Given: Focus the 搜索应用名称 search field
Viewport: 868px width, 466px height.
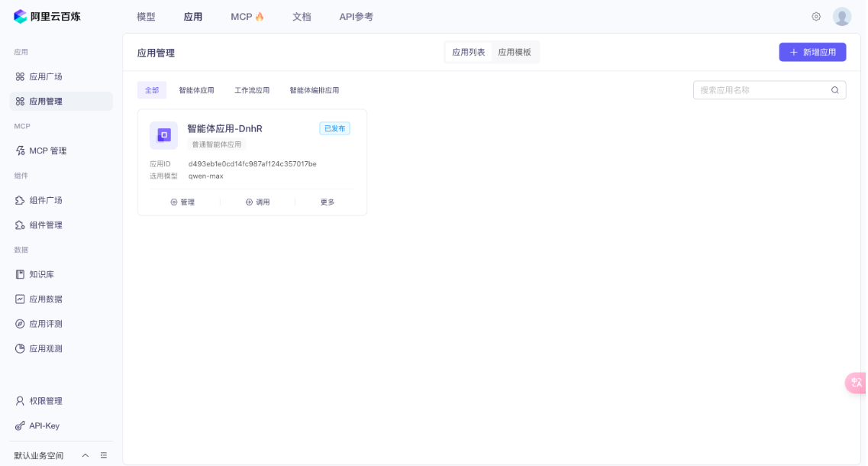Looking at the screenshot, I should pos(761,90).
